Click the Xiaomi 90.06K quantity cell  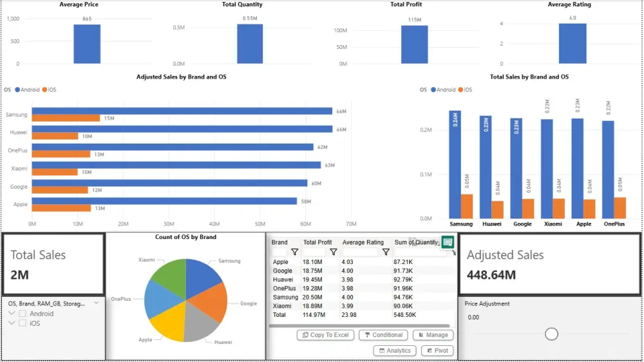click(x=403, y=306)
